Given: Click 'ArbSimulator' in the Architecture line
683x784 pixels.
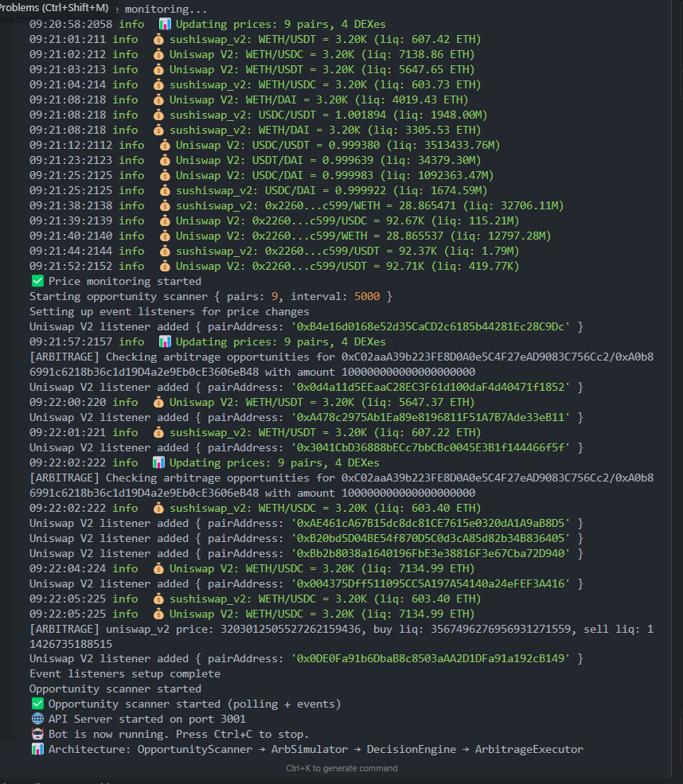Looking at the screenshot, I should [x=310, y=749].
